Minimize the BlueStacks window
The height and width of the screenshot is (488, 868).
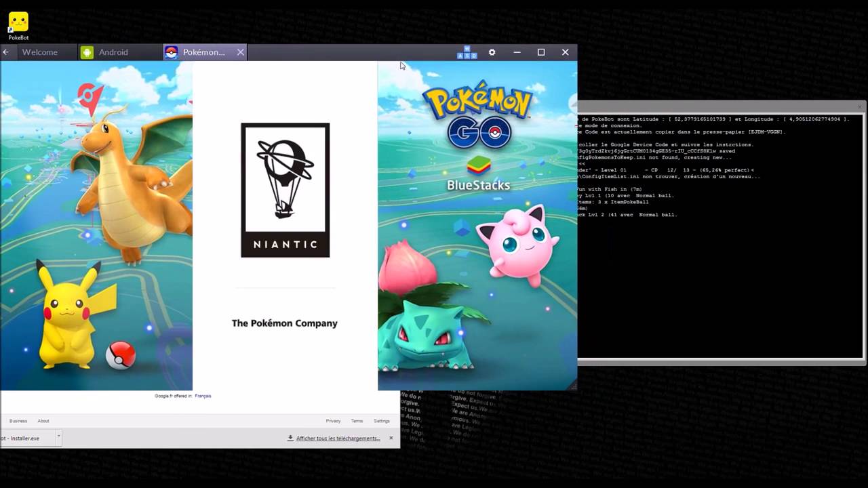[517, 52]
